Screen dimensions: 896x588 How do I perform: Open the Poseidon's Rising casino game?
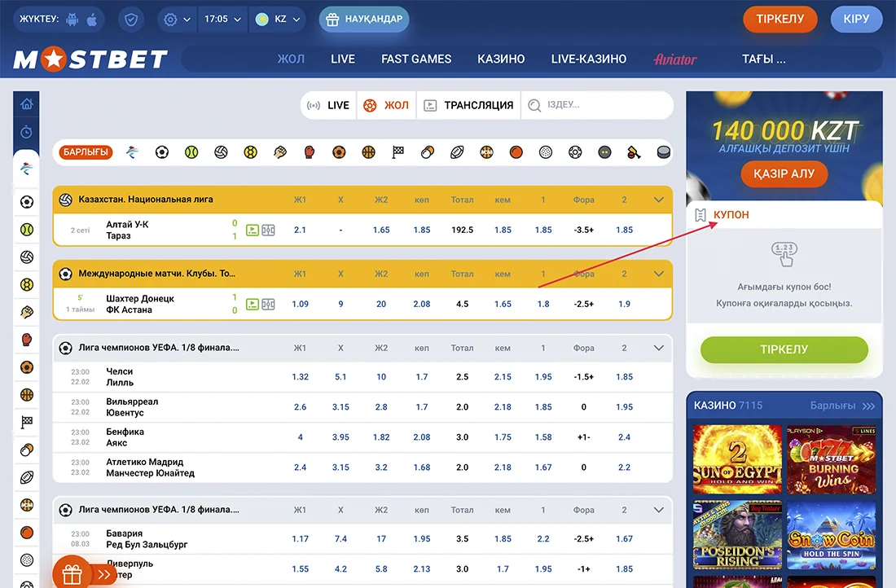(737, 535)
